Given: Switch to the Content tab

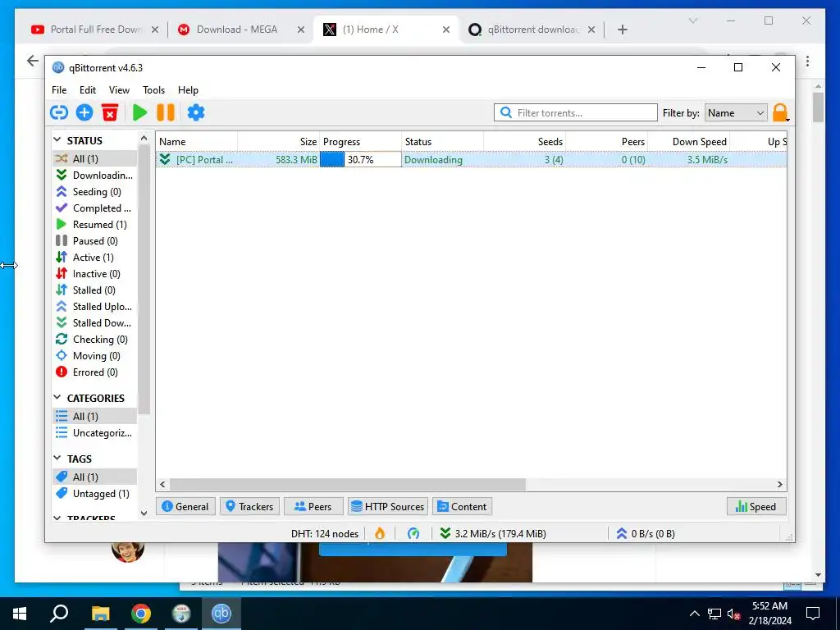Looking at the screenshot, I should click(463, 506).
